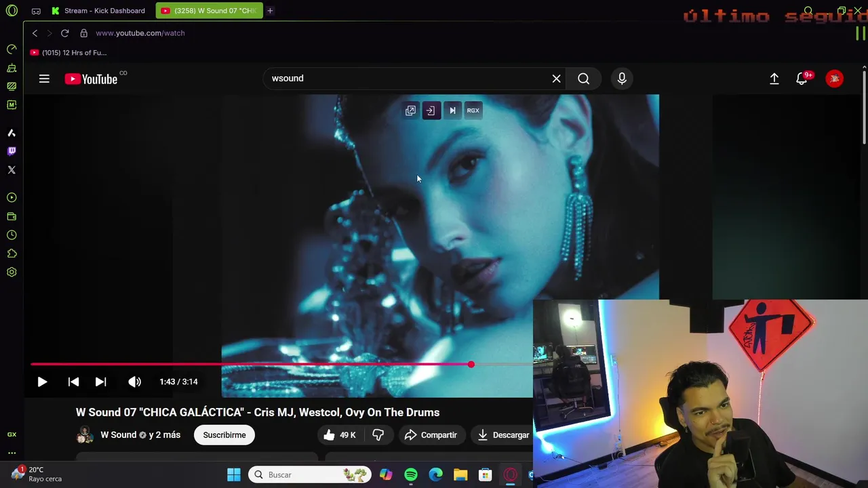868x488 pixels.
Task: Open W Sound channel name link
Action: click(x=119, y=435)
